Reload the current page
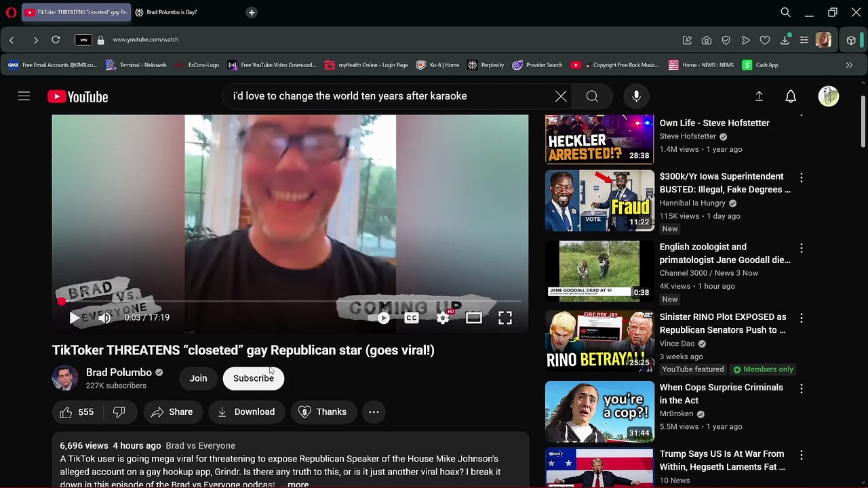Image resolution: width=868 pixels, height=488 pixels. pos(56,40)
